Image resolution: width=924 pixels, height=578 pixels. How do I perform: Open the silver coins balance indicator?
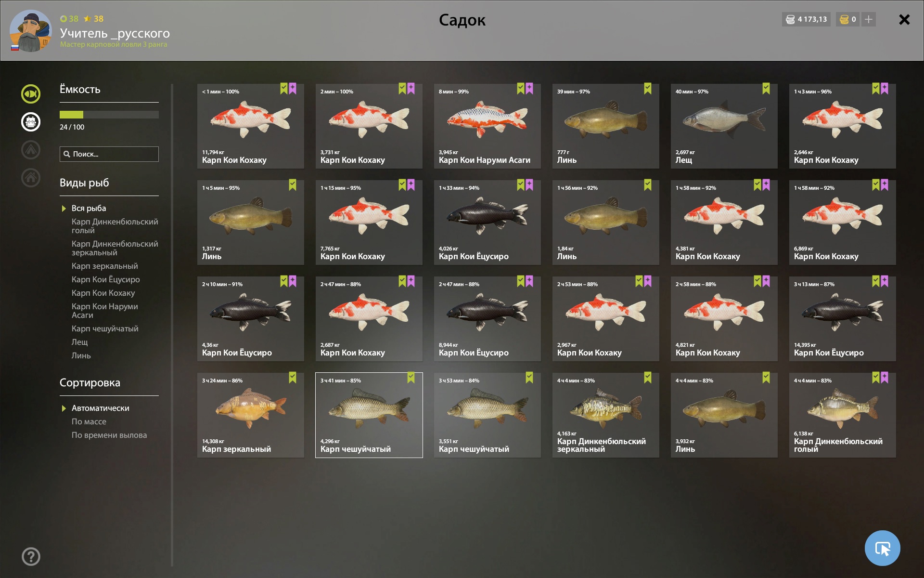click(806, 19)
